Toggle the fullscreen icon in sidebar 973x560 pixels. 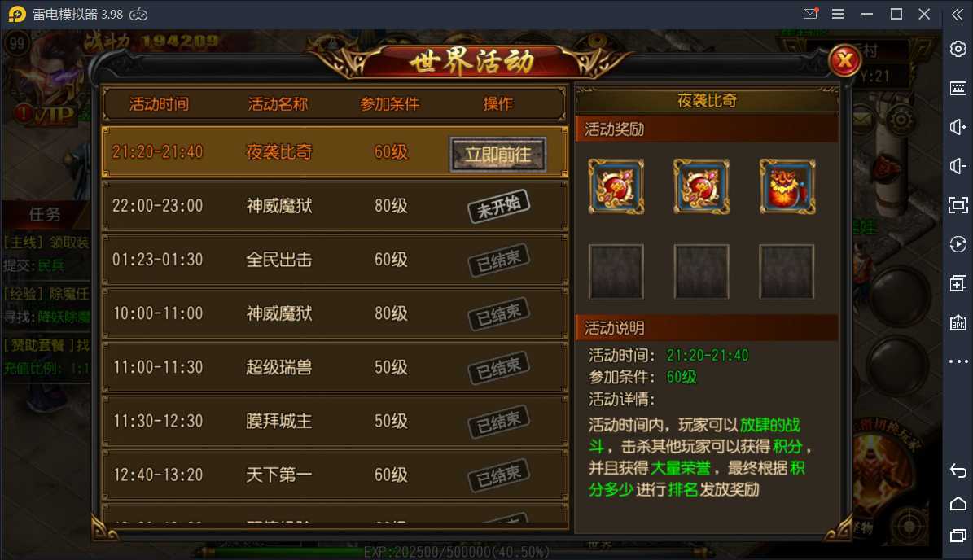tap(958, 205)
